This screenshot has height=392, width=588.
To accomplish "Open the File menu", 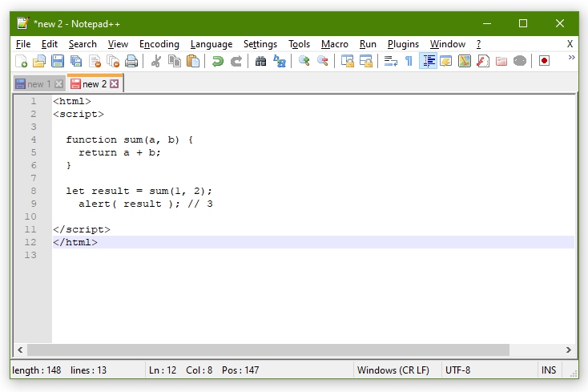I will point(23,44).
